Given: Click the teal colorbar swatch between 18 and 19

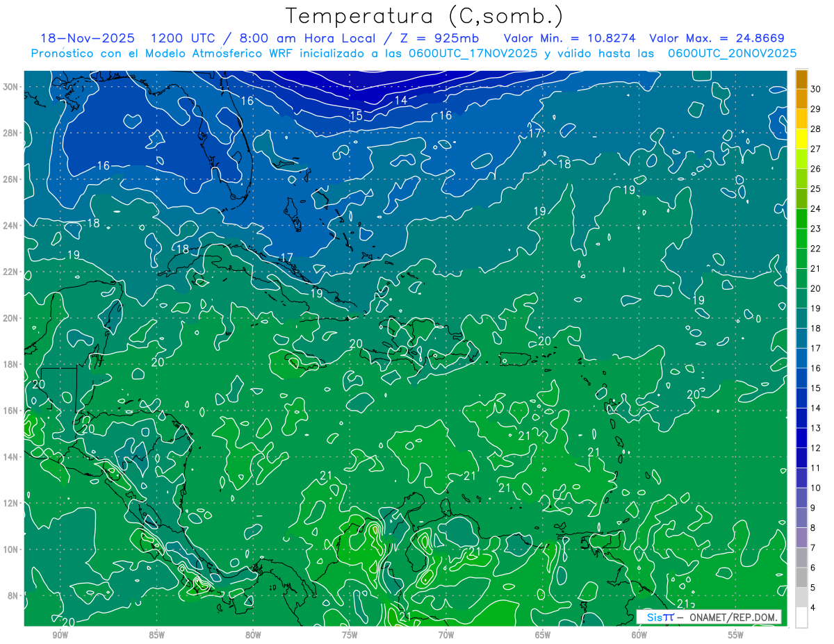Looking at the screenshot, I should (801, 318).
